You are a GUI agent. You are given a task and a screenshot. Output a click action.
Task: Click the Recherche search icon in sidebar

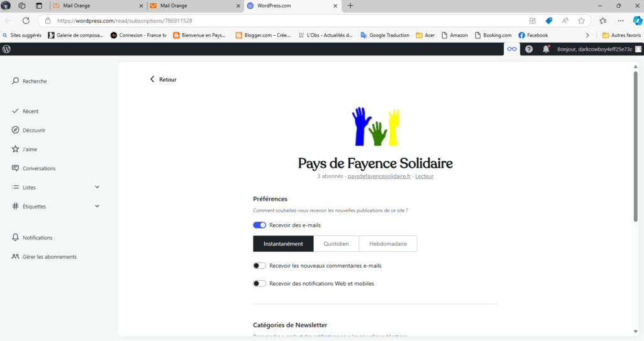coord(16,81)
